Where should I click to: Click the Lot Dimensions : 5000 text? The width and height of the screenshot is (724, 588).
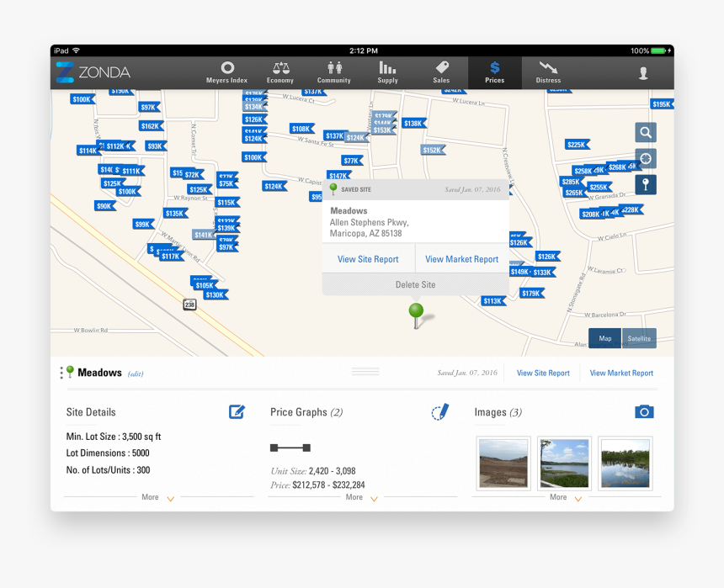point(108,453)
